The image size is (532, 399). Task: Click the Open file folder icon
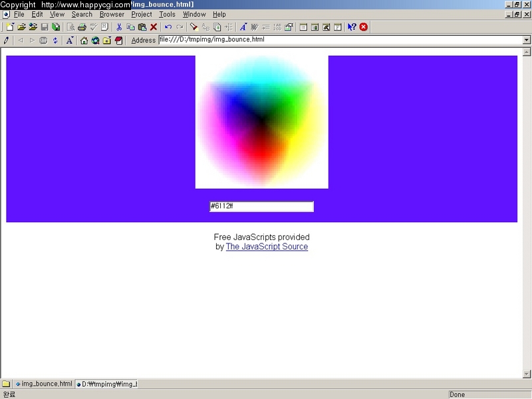tap(21, 27)
